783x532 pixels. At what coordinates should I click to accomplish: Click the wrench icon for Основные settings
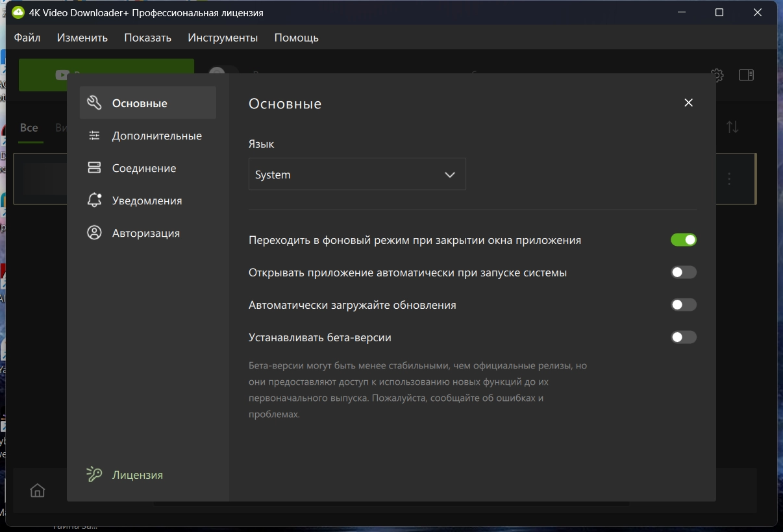point(94,103)
